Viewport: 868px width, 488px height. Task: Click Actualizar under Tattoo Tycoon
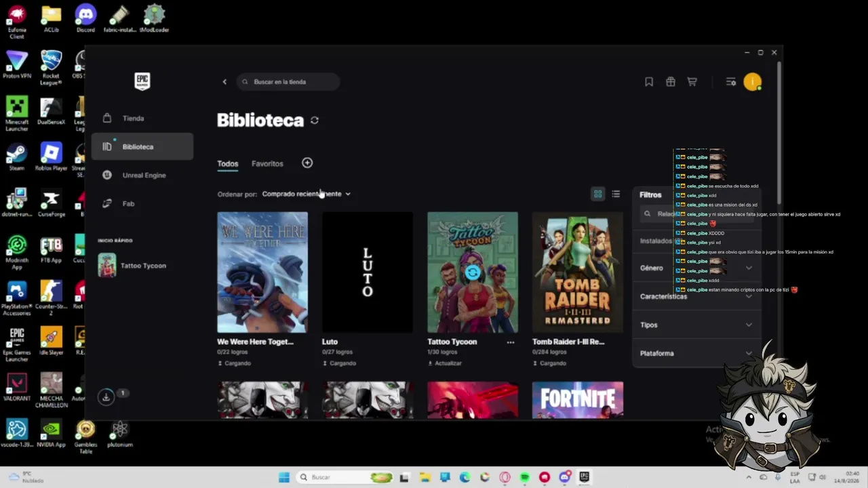(445, 363)
